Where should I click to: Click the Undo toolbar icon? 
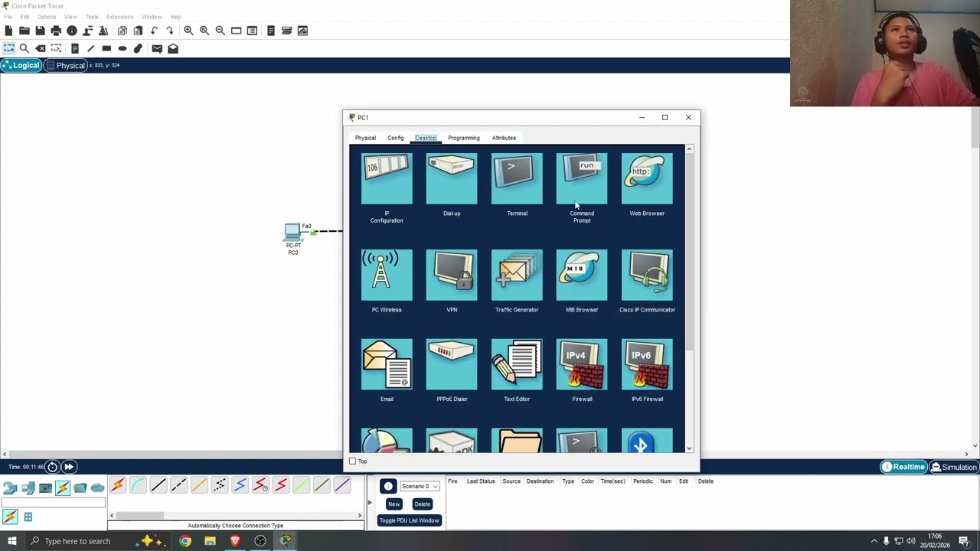click(154, 31)
